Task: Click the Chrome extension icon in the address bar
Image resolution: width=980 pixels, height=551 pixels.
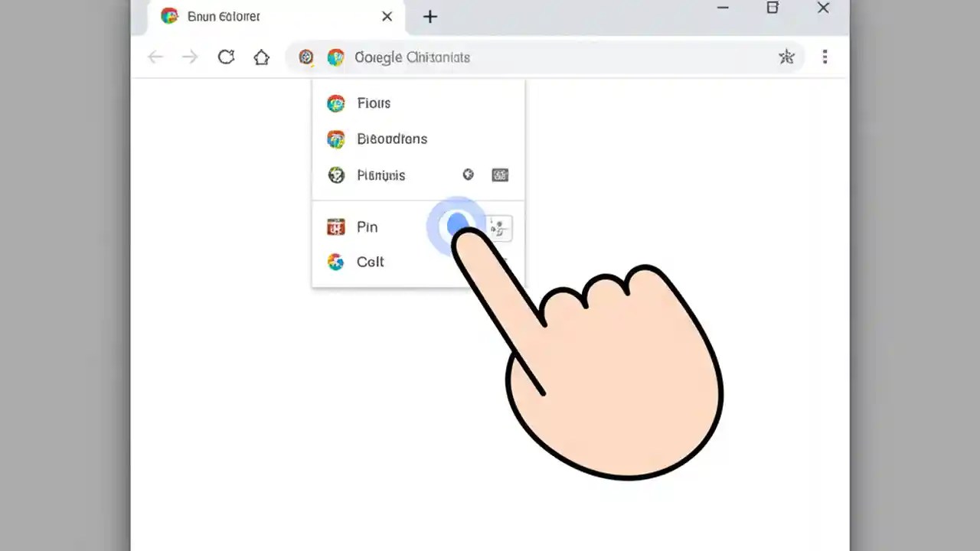Action: click(x=335, y=57)
